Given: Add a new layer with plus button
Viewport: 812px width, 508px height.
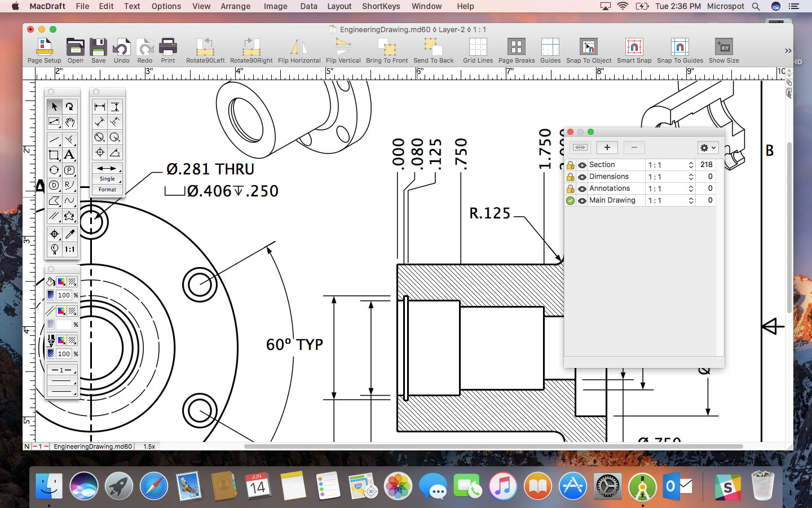Looking at the screenshot, I should (x=607, y=147).
